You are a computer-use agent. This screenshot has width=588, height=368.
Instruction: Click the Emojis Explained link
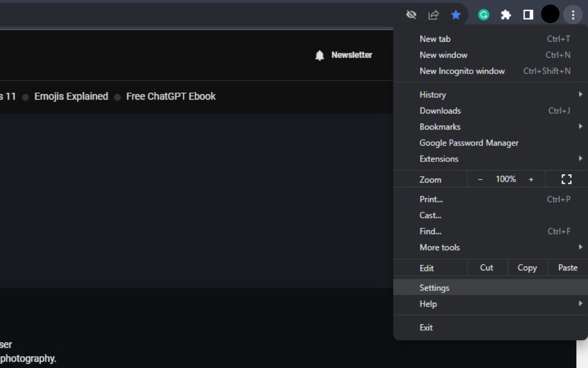pyautogui.click(x=71, y=96)
